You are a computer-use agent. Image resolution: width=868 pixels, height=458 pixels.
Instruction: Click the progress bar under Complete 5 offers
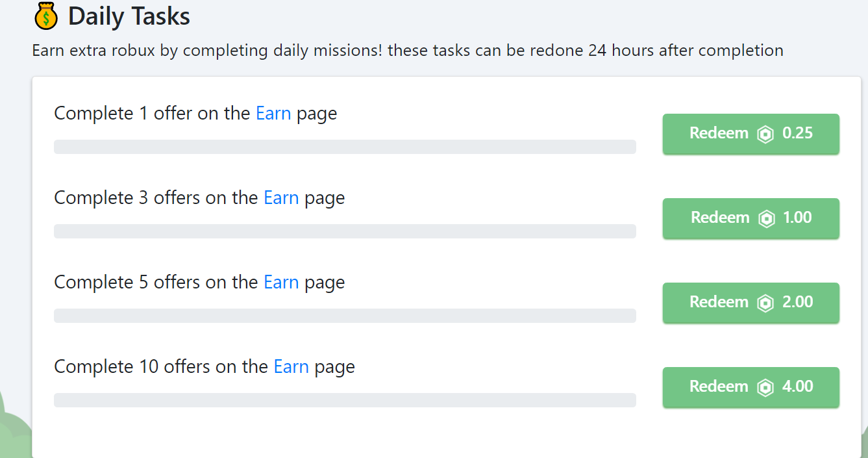345,316
